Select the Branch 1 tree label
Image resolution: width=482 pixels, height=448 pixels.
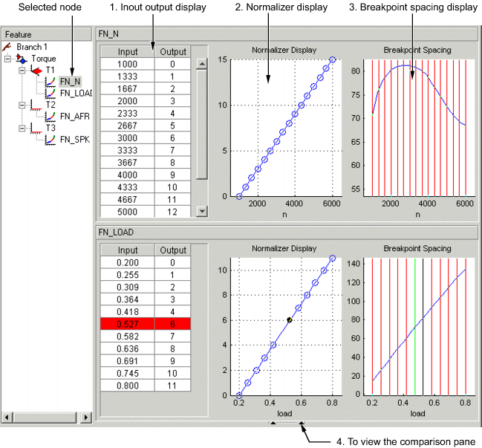tap(32, 47)
